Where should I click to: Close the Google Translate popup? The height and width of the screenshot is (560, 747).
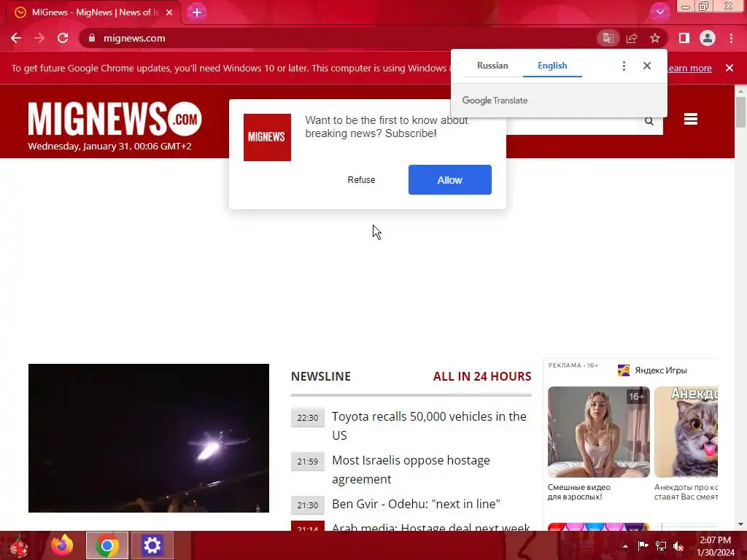[x=646, y=66]
